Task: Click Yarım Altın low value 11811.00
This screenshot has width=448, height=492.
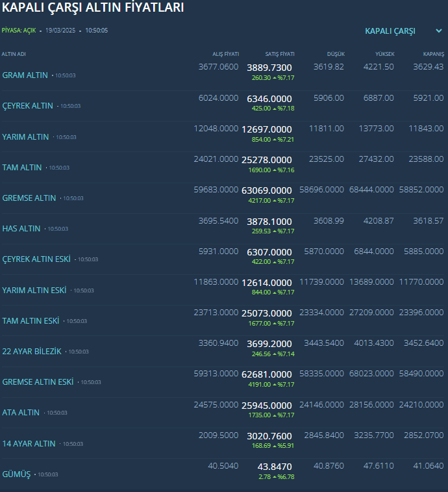Action: pyautogui.click(x=327, y=129)
